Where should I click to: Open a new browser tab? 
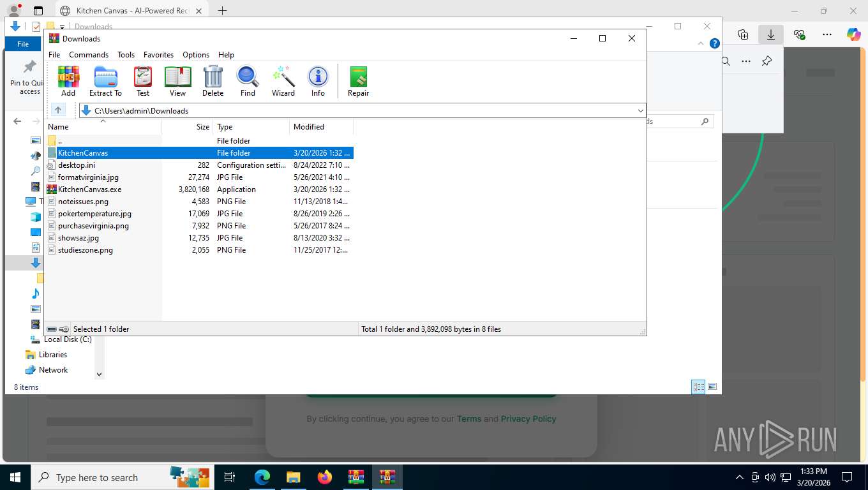[222, 11]
